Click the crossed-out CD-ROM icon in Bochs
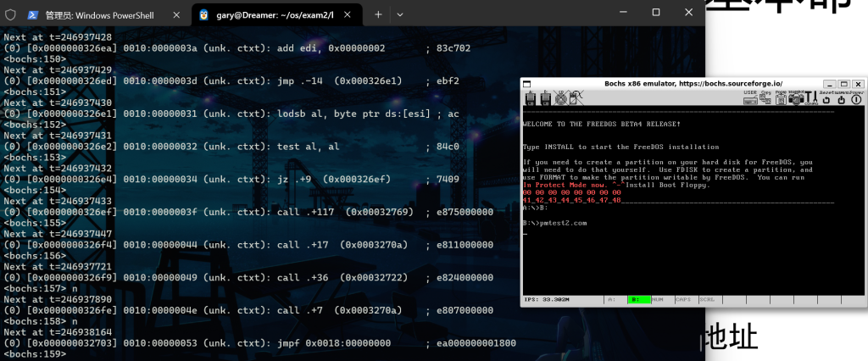Viewport: 868px width, 361px height. (559, 99)
